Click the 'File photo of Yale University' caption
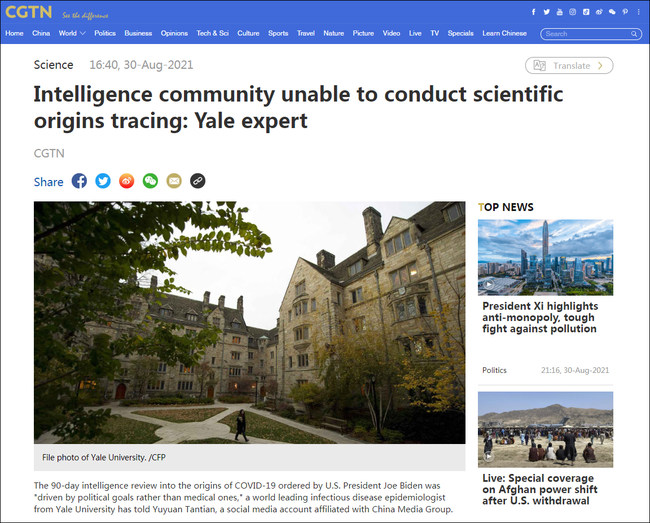 click(104, 458)
